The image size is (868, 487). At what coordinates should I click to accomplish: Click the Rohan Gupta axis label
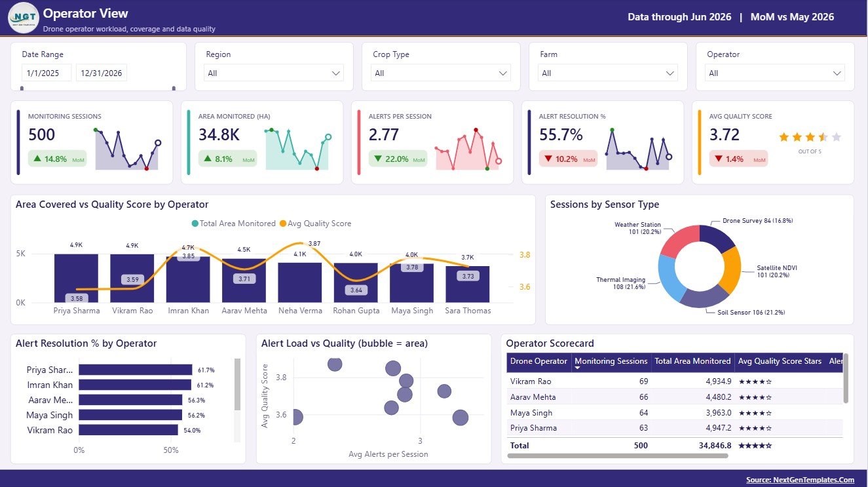(x=356, y=311)
